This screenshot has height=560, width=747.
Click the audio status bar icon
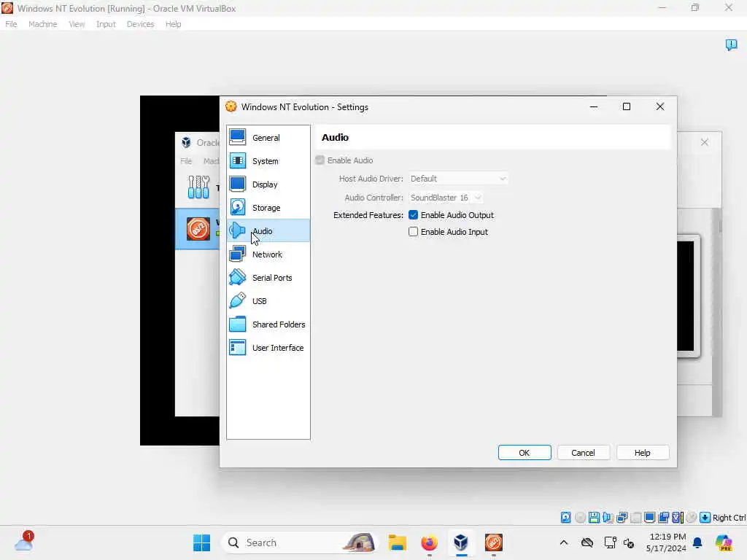[608, 518]
